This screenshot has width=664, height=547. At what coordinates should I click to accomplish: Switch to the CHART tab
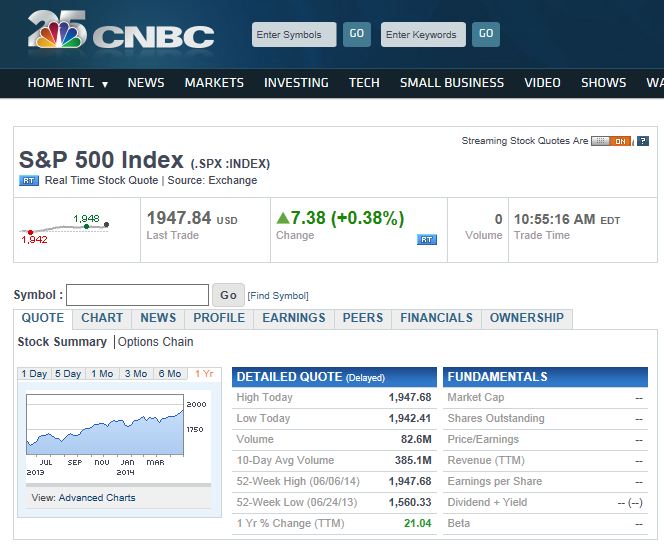(102, 318)
